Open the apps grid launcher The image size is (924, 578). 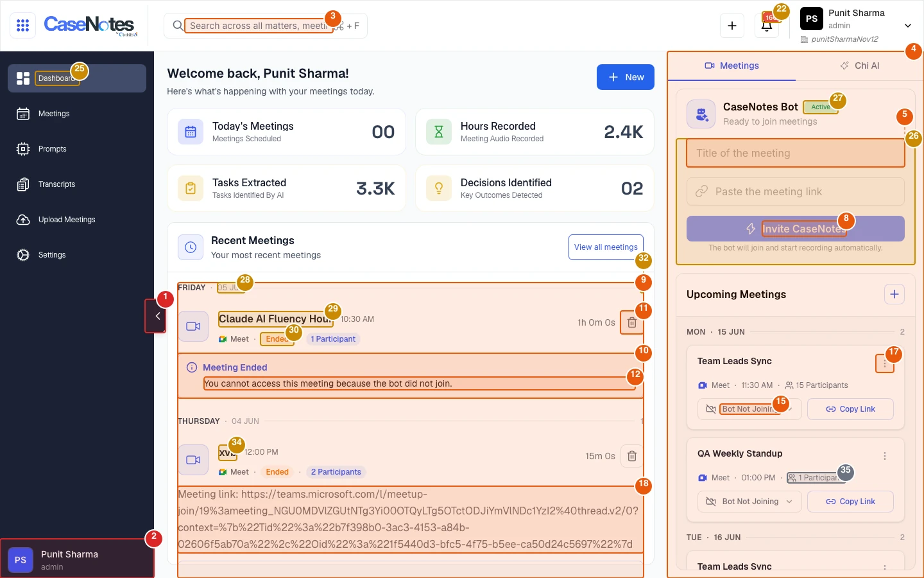(x=23, y=26)
